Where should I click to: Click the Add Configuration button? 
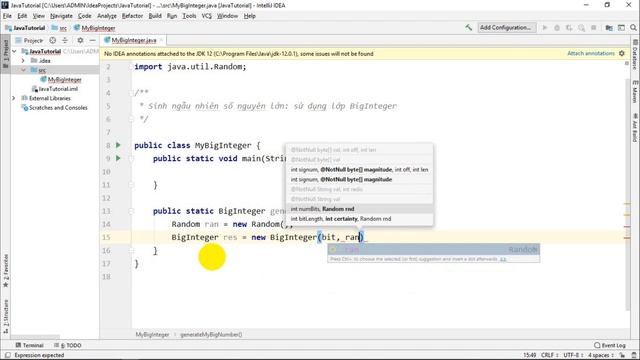[506, 28]
